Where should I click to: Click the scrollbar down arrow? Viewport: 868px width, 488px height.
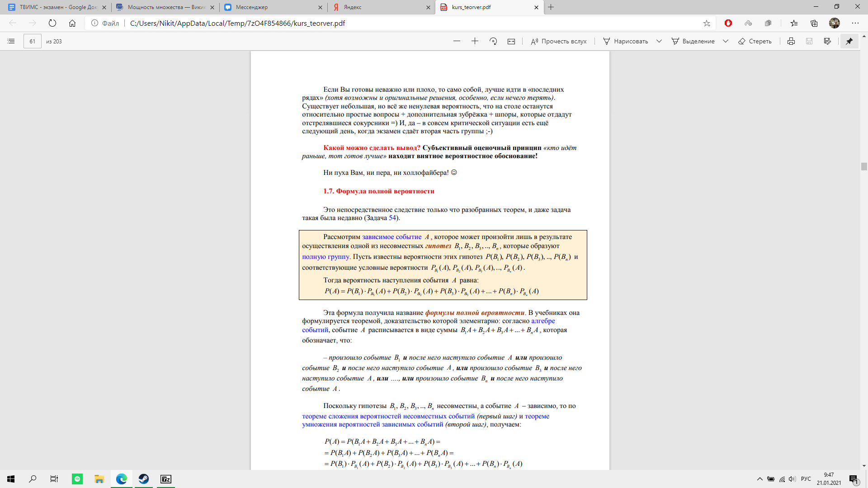[864, 466]
